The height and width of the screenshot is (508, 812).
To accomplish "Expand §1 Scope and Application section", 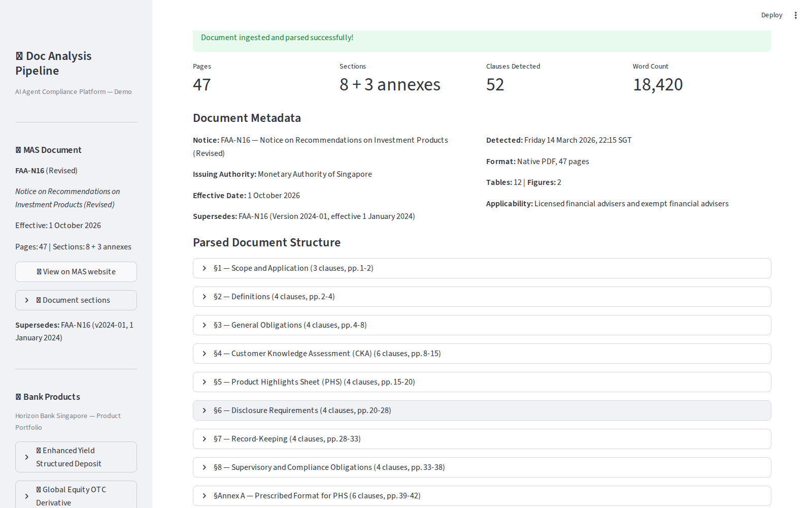I will (x=482, y=268).
